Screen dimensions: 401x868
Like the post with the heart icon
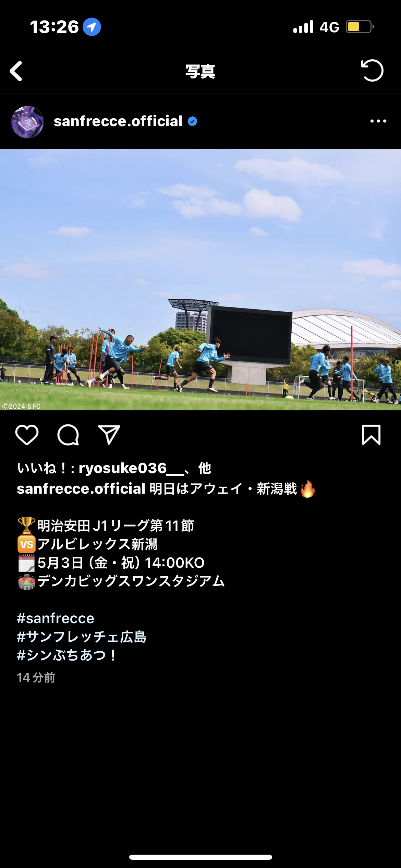(x=27, y=435)
